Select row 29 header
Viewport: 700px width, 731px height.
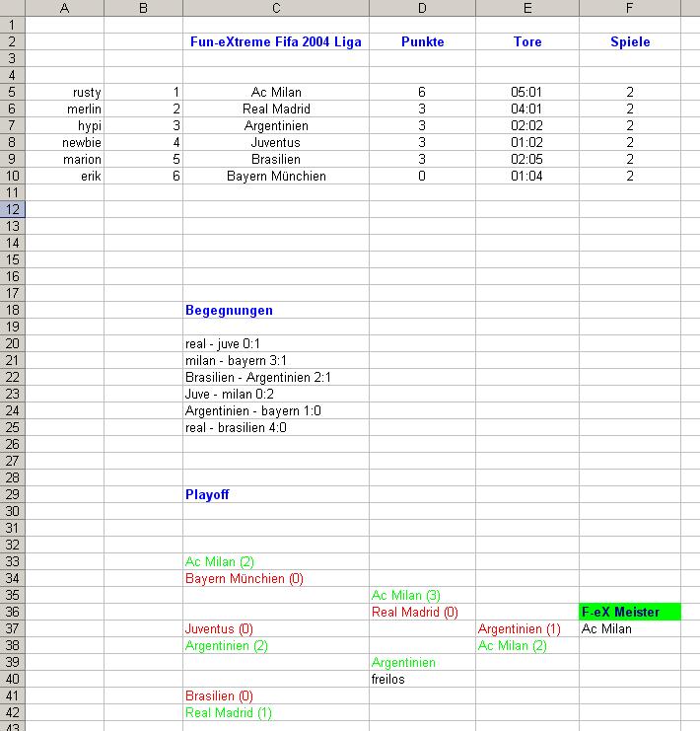[x=13, y=494]
